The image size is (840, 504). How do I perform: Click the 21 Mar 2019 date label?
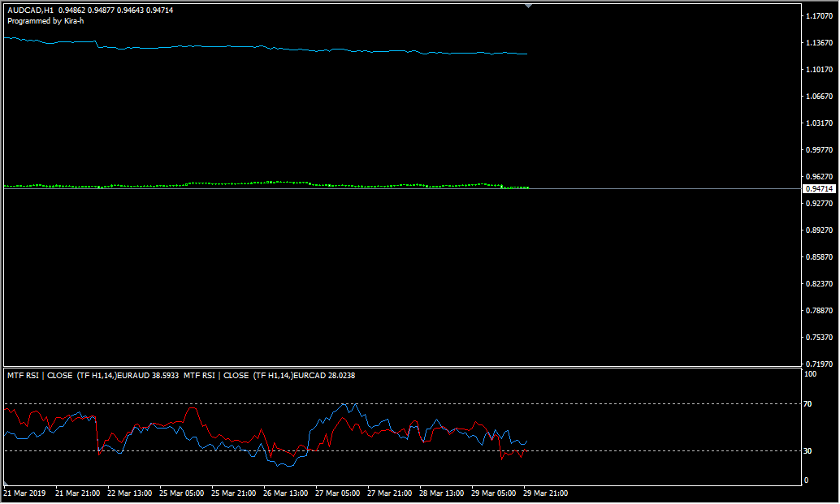click(24, 493)
